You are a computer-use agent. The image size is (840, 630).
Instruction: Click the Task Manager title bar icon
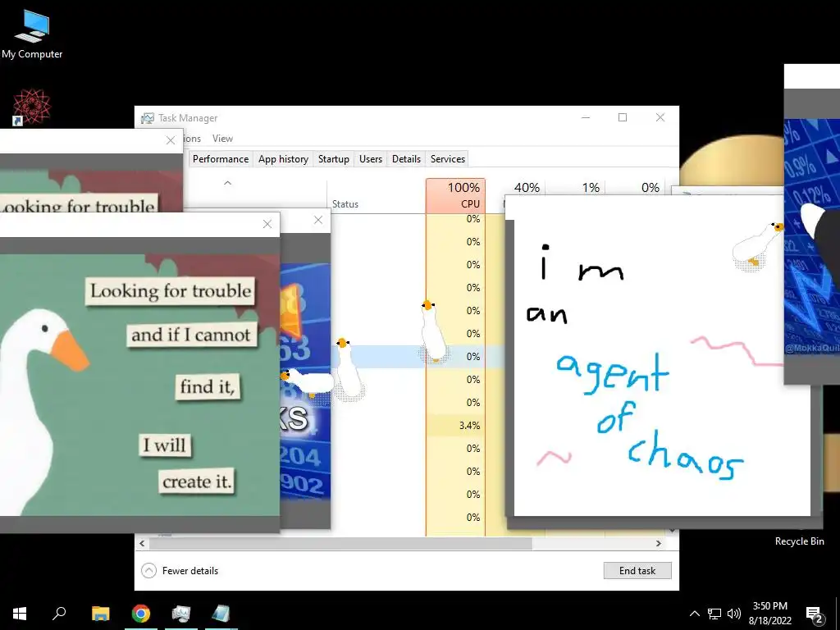tap(148, 118)
